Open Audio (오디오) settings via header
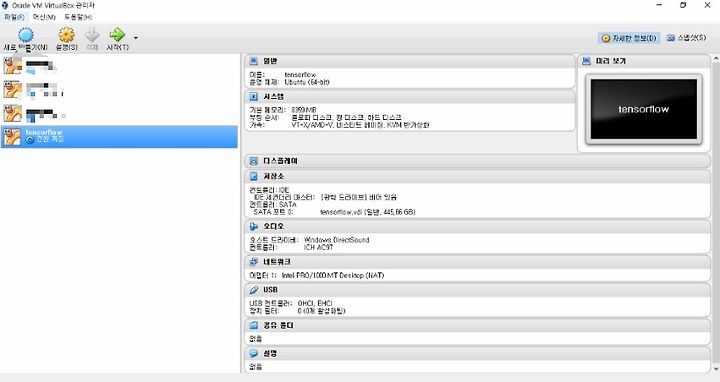Screen dimensions: 720x382 tap(273, 226)
